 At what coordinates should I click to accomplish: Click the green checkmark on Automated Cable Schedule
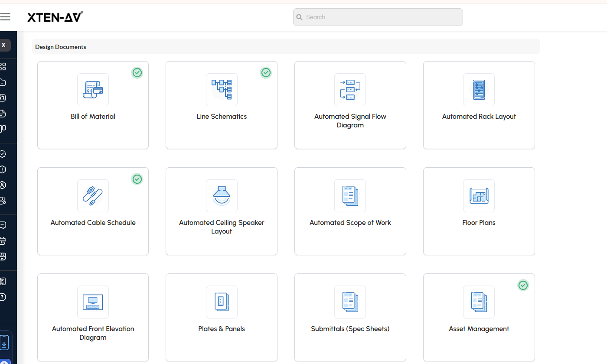(x=137, y=179)
